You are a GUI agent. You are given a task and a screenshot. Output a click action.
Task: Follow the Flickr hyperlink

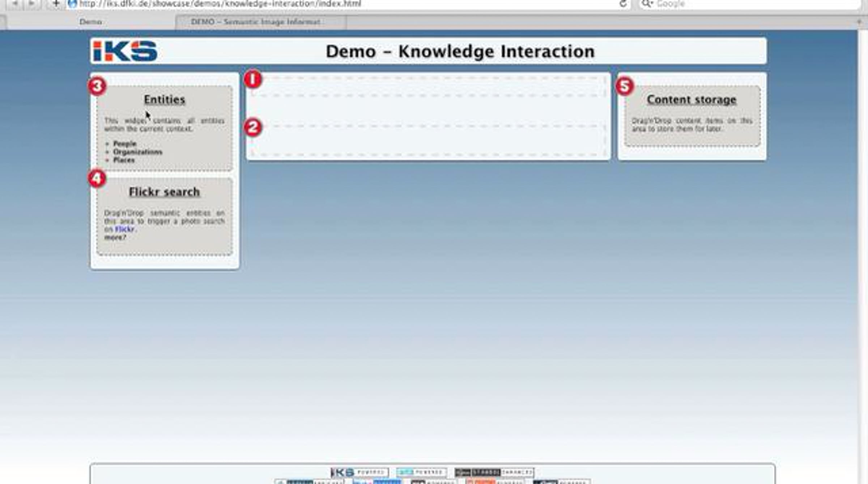click(x=124, y=229)
